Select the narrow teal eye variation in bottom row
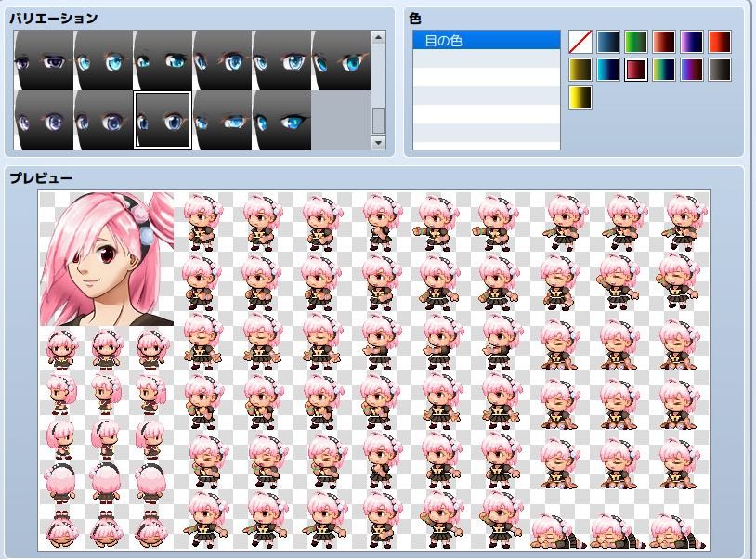 280,118
